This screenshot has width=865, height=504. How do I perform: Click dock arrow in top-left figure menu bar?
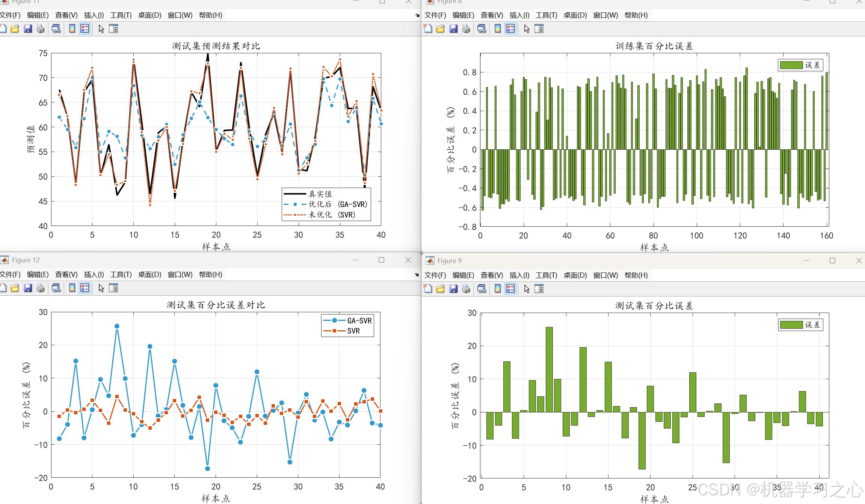point(417,15)
